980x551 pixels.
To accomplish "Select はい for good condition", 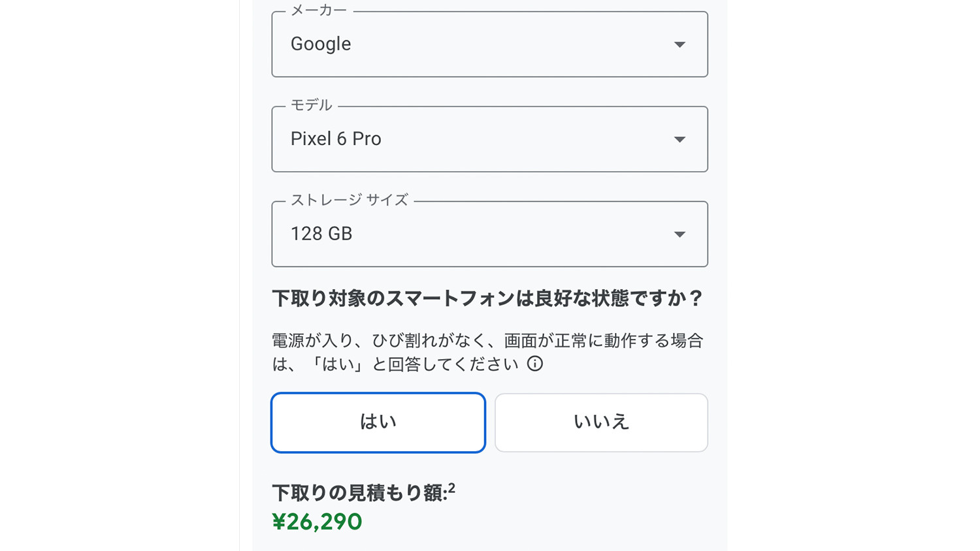I will click(378, 422).
